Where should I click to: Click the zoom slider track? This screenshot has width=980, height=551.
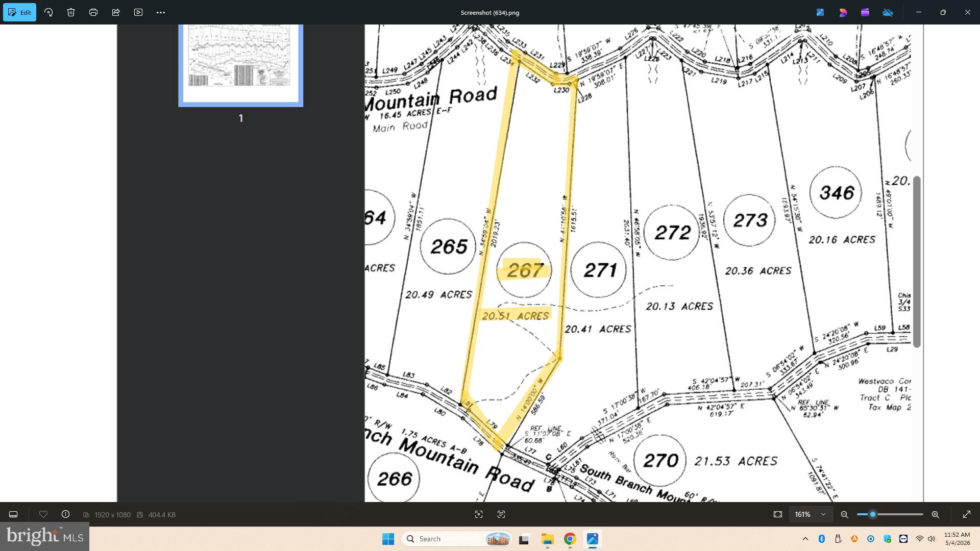(890, 514)
